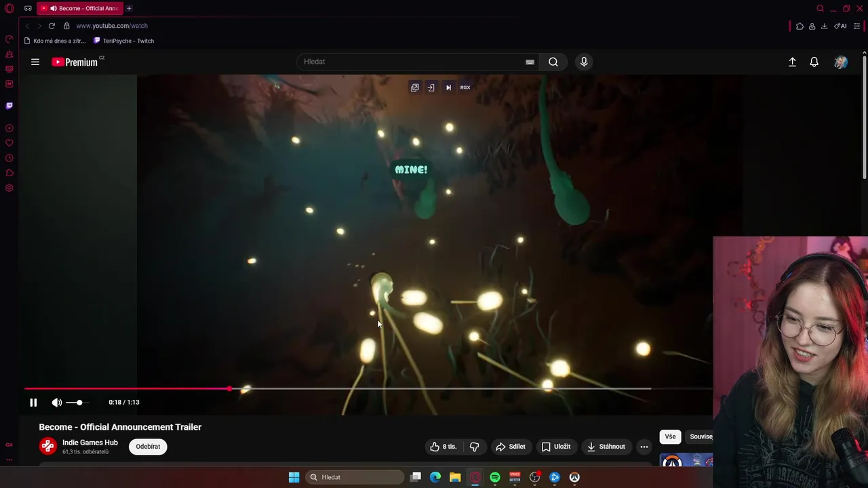
Task: Open the Windows Start menu
Action: pyautogui.click(x=294, y=477)
